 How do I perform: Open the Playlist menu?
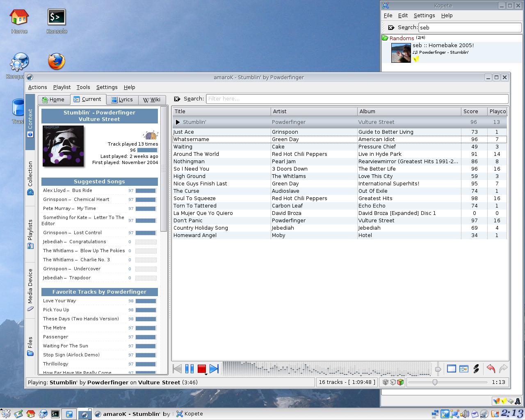pos(62,87)
